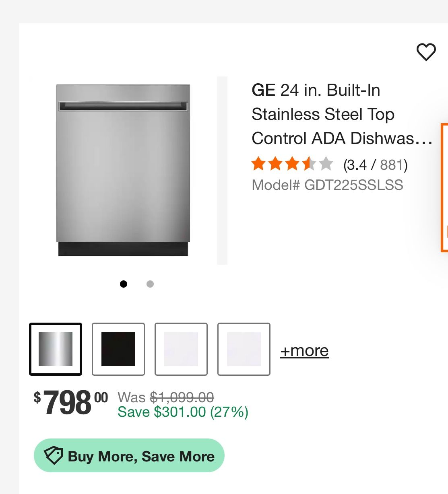Viewport: 448px width, 494px height.
Task: Click the gray unfilled fifth star
Action: (327, 164)
